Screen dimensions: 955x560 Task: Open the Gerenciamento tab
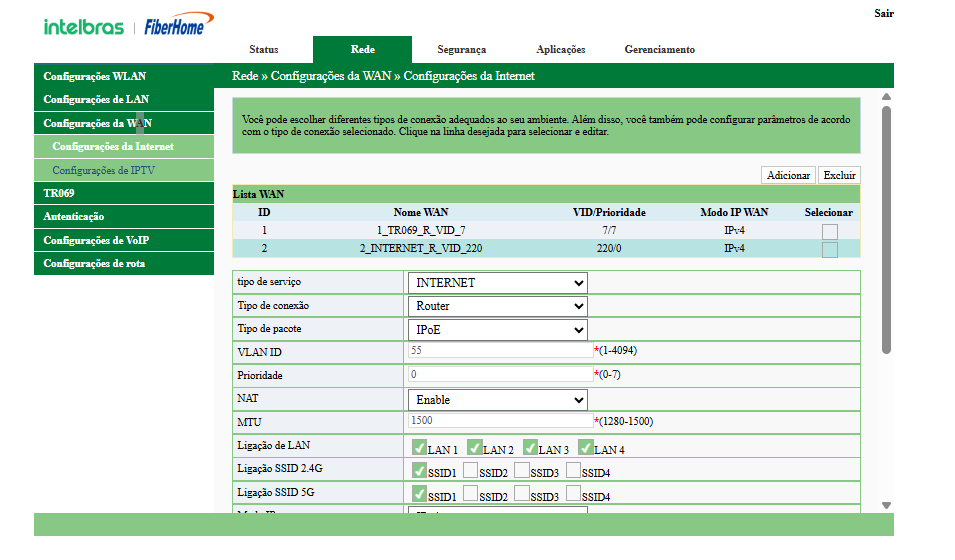pos(659,50)
